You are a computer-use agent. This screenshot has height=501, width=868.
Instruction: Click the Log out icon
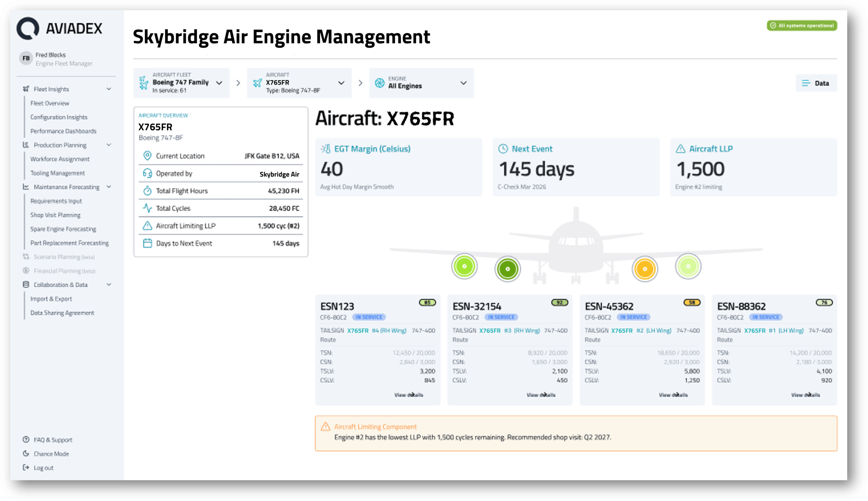(26, 468)
